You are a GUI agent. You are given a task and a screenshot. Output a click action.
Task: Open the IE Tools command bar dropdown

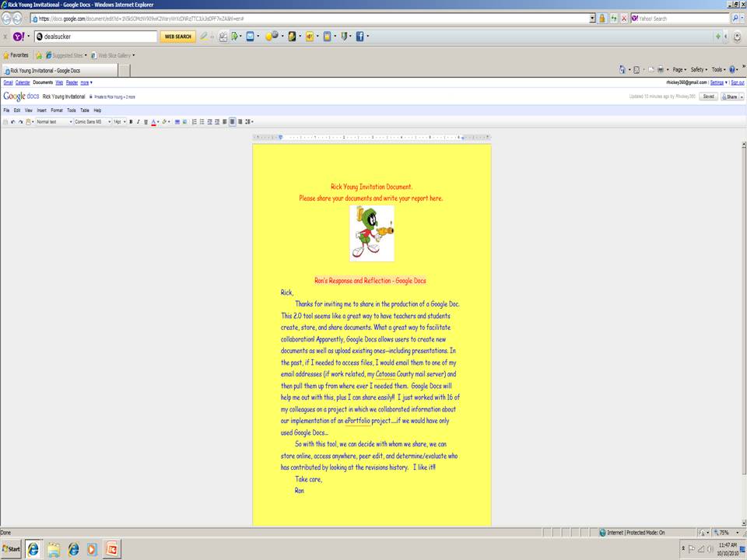pos(718,69)
